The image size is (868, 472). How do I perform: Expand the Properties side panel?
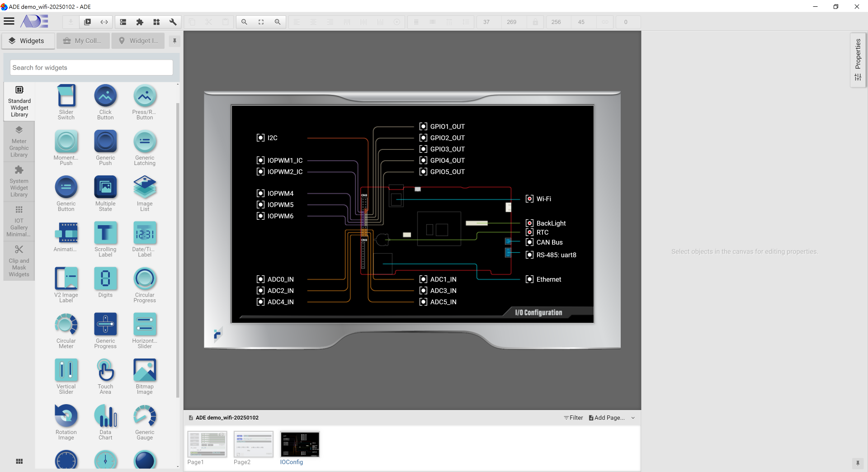[x=858, y=59]
